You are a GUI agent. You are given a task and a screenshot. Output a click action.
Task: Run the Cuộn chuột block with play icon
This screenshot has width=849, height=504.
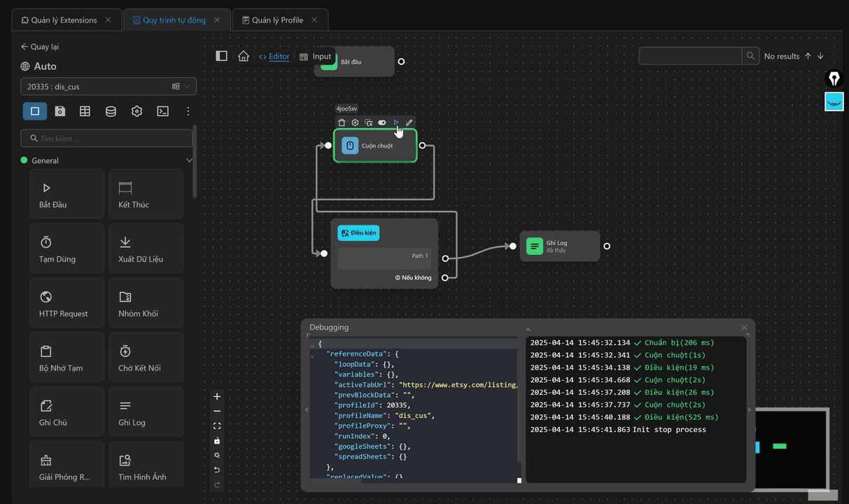(x=395, y=122)
